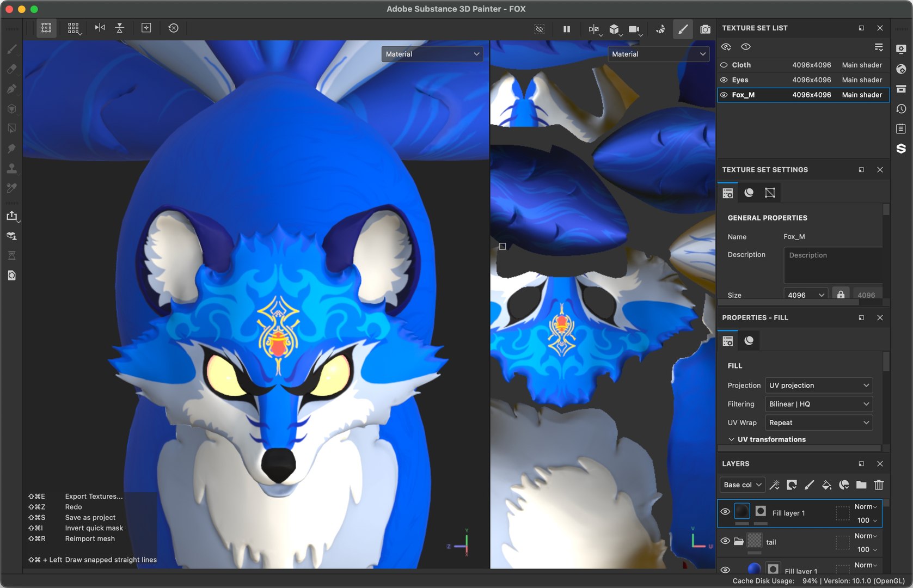This screenshot has height=588, width=913.
Task: Switch to the material tab in Properties - Fill
Action: 749,341
